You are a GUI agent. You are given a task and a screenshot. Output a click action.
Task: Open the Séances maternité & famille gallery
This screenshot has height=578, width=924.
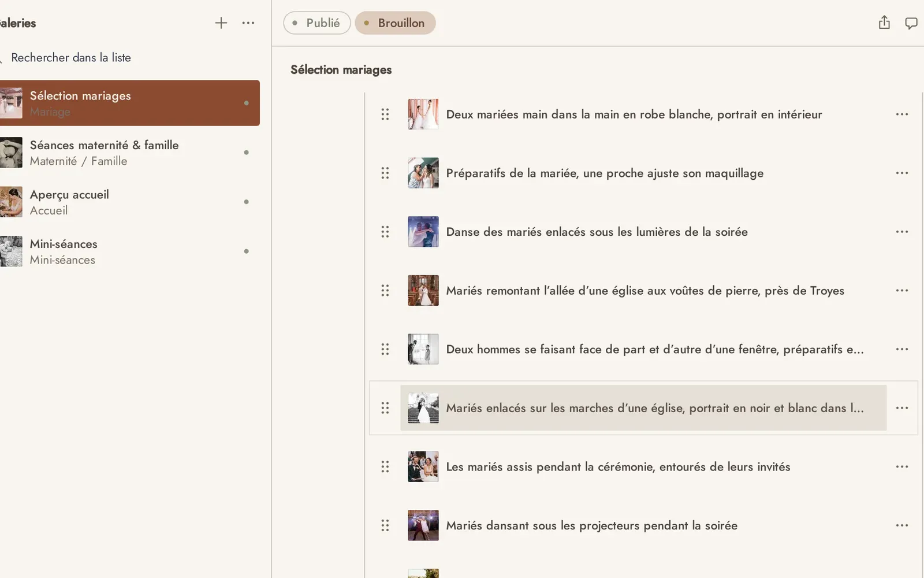(x=129, y=153)
